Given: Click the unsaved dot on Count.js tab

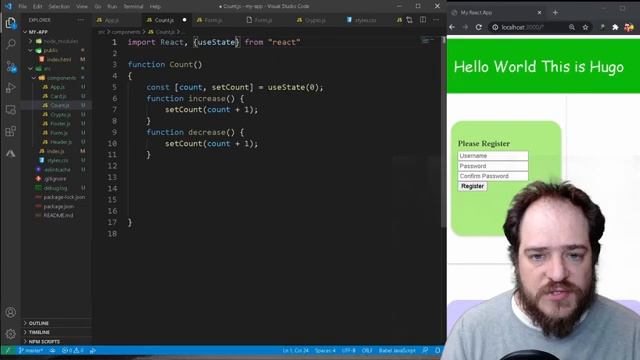Looking at the screenshot, I should [x=184, y=20].
